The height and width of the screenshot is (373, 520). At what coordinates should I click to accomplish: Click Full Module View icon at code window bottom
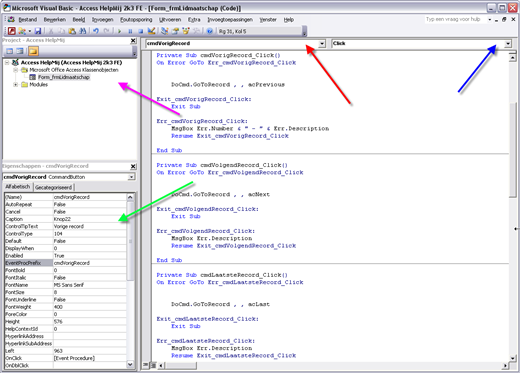click(x=153, y=365)
